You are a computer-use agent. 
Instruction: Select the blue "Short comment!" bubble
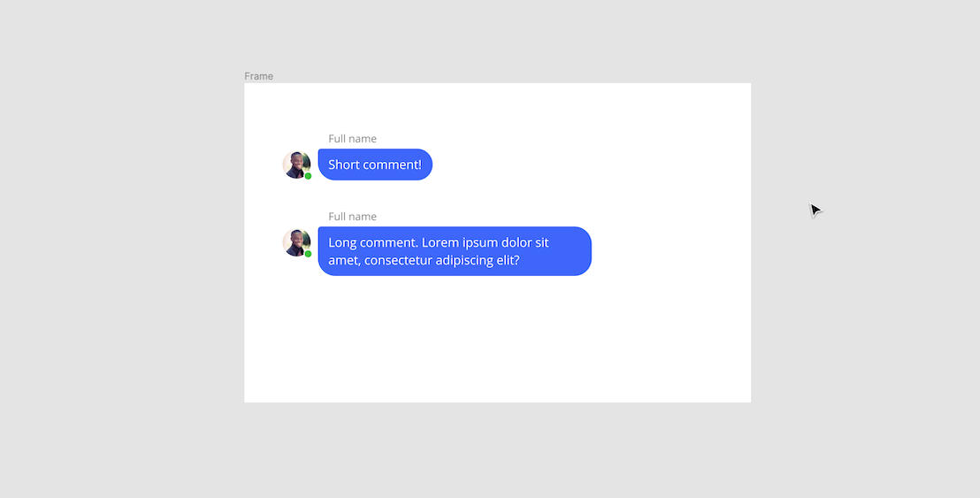point(375,165)
